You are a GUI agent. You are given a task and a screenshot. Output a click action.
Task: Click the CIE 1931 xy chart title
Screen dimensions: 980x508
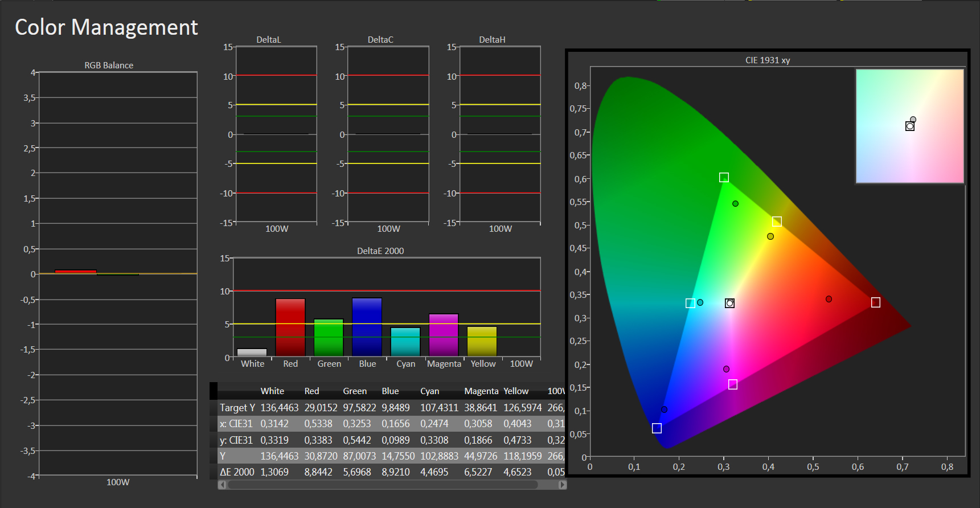click(768, 60)
